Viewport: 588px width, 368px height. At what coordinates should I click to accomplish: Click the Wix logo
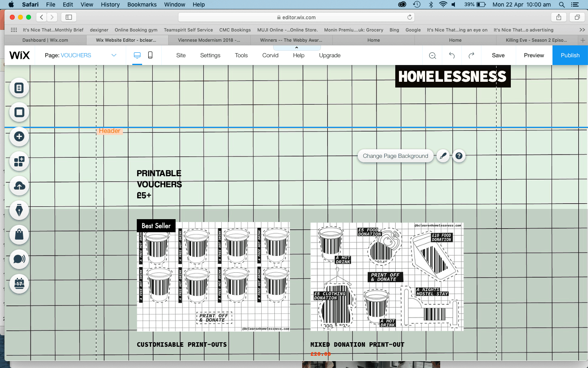click(x=20, y=55)
